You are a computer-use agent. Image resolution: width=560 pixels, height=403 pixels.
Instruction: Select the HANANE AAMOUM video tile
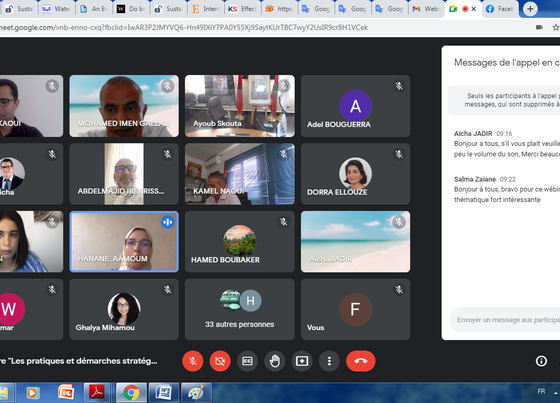click(x=124, y=242)
